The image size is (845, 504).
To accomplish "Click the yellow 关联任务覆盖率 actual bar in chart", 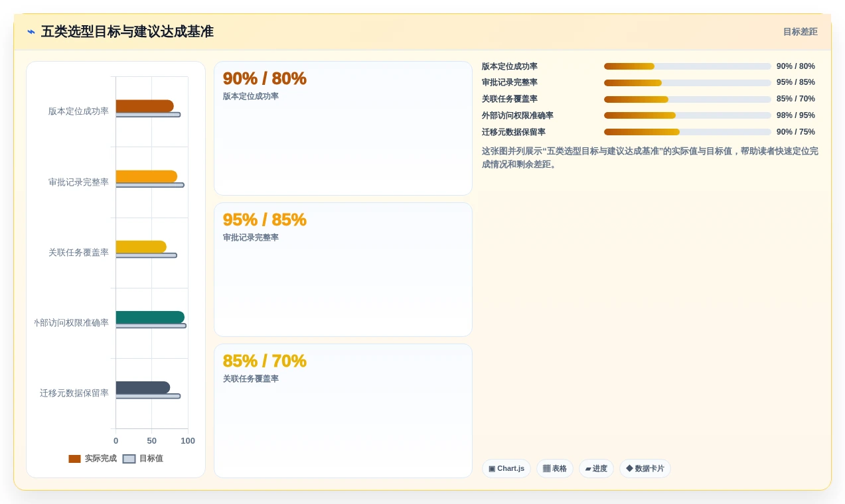I will [141, 247].
